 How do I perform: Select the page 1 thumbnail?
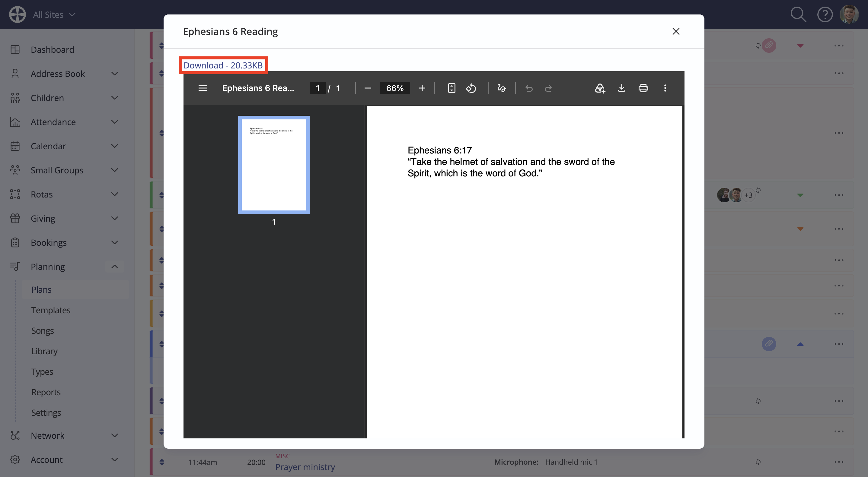click(274, 165)
